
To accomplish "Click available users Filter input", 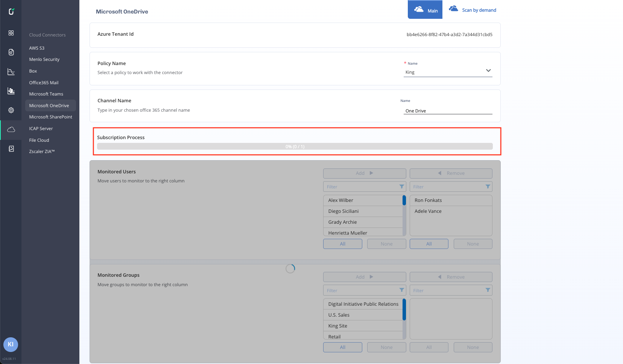I will (x=365, y=187).
